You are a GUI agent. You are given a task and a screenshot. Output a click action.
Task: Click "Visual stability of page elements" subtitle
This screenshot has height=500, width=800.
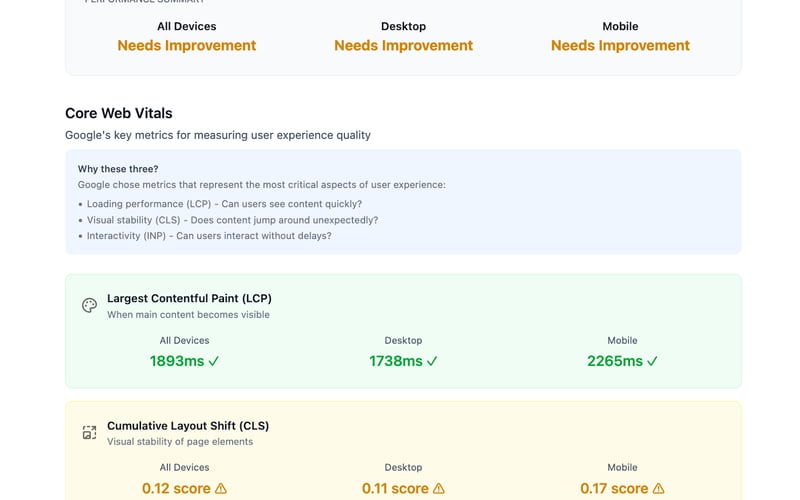(x=180, y=442)
